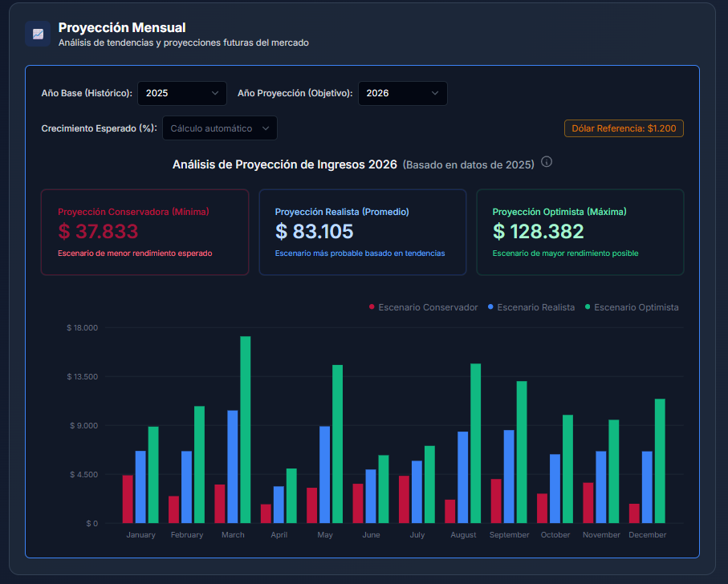Click the red legend dot for Escenario Conservador
This screenshot has height=584, width=728.
[x=372, y=307]
